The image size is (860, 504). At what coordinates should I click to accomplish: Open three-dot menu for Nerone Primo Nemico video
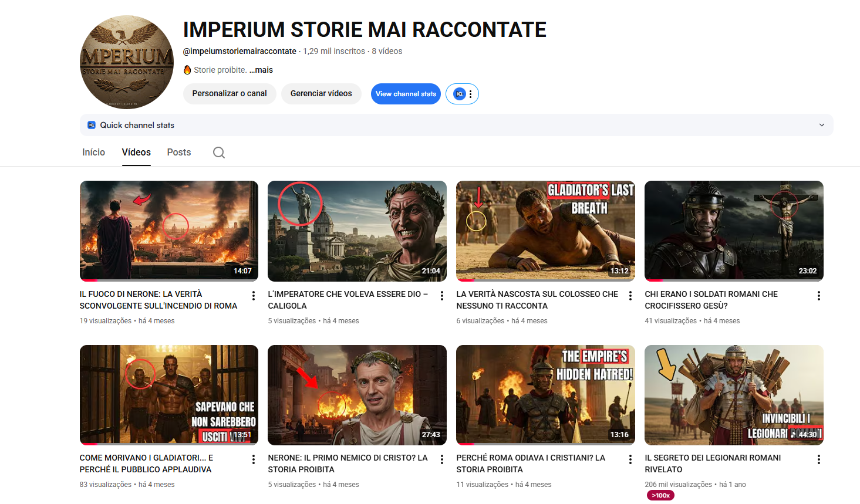pos(442,459)
